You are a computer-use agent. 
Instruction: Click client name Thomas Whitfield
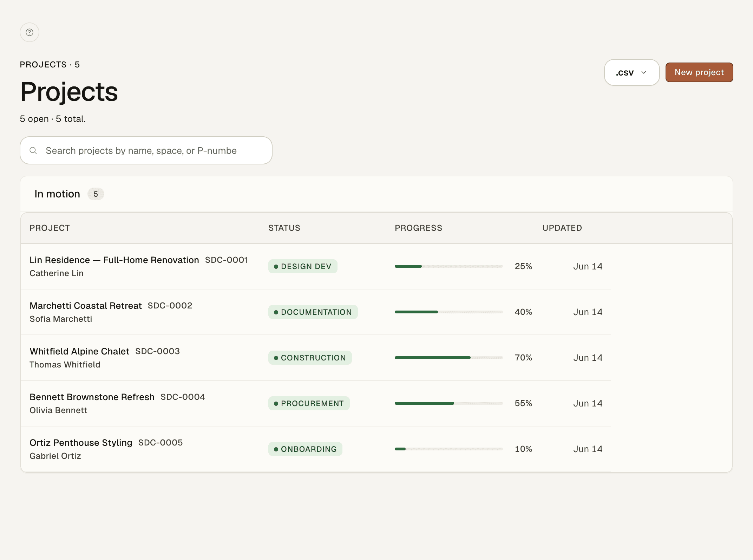tap(65, 365)
